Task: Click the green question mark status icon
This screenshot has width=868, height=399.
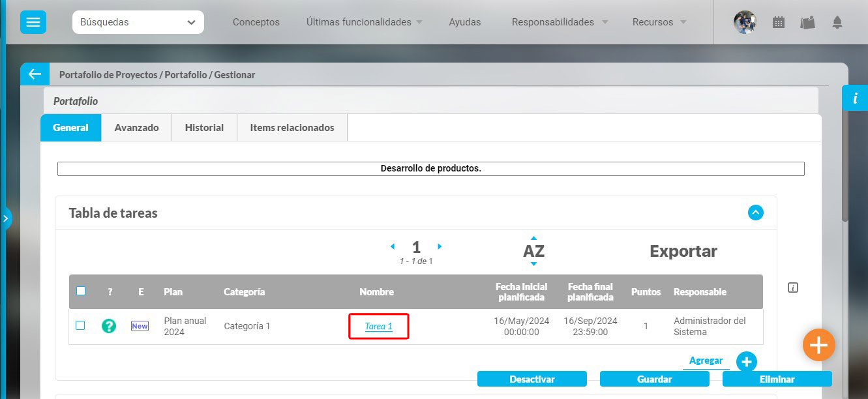Action: pyautogui.click(x=109, y=326)
